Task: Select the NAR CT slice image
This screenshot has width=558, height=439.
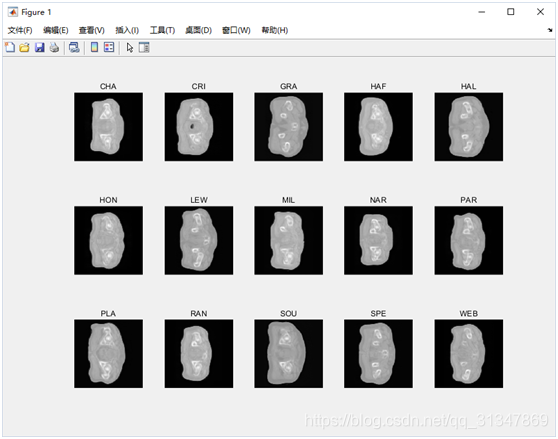Action: click(x=378, y=240)
